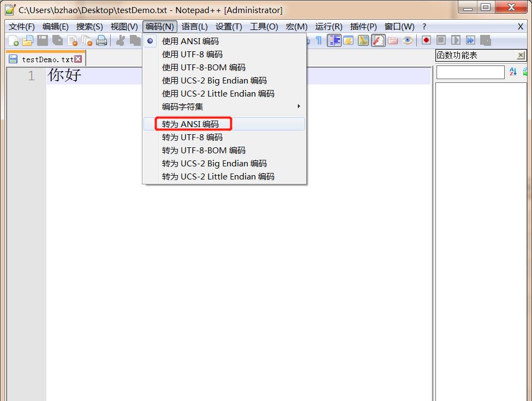Choose 使用 UTF-8 编码
This screenshot has height=401, width=532.
click(x=224, y=54)
